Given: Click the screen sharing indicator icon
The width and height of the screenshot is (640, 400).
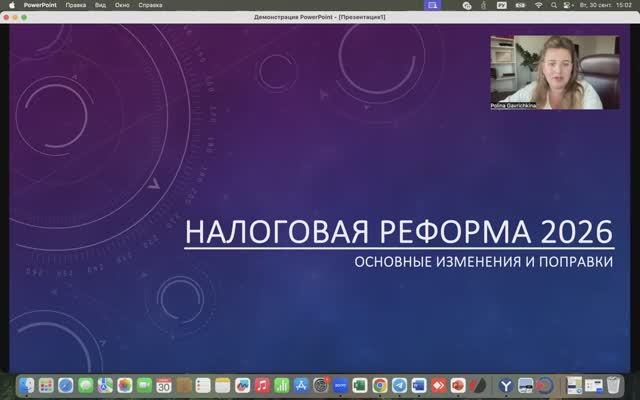Looking at the screenshot, I should pos(432,5).
